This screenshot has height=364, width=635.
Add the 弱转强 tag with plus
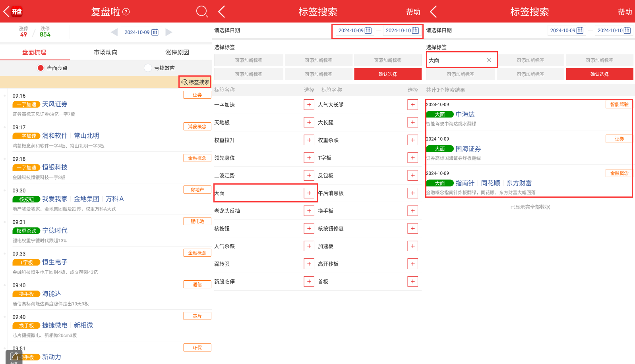click(309, 264)
